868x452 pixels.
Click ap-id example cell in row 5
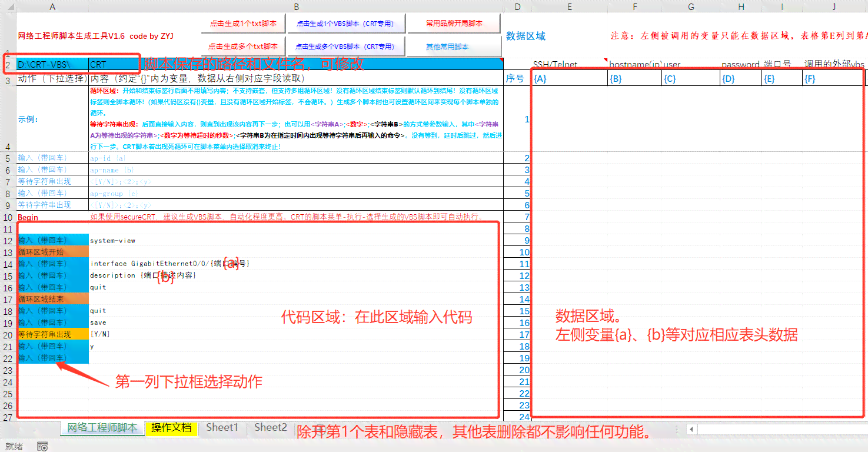(x=296, y=158)
